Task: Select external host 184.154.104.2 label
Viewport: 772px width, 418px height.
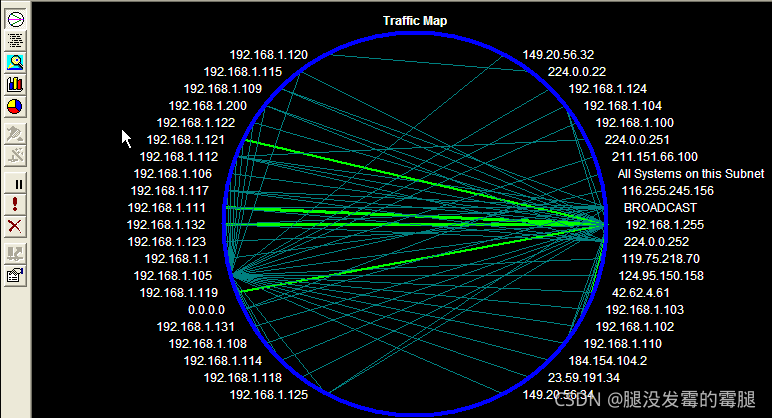Action: pyautogui.click(x=608, y=360)
